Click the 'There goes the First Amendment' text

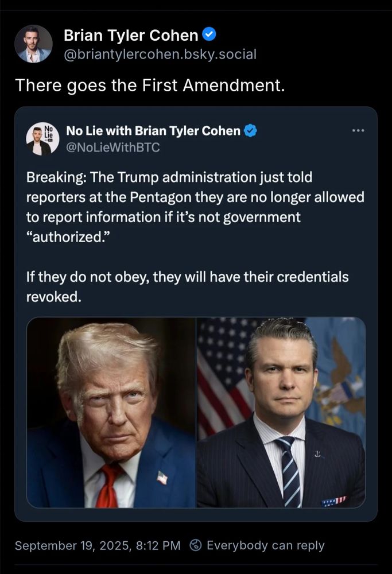tap(150, 86)
